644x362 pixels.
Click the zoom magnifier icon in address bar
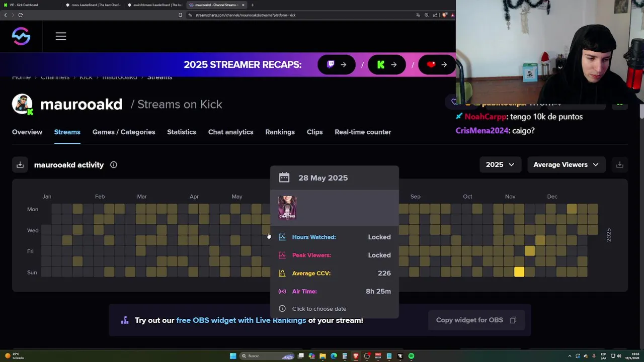427,15
